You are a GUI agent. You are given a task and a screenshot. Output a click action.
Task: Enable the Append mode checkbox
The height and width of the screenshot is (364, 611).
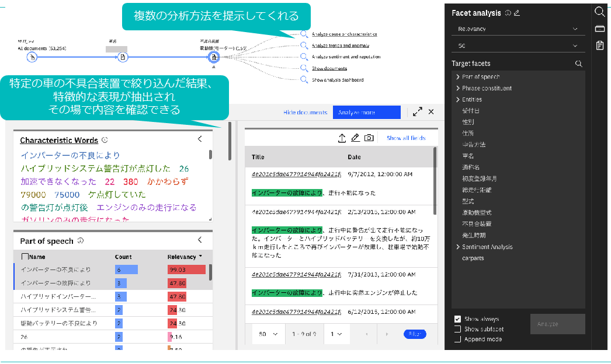point(457,339)
